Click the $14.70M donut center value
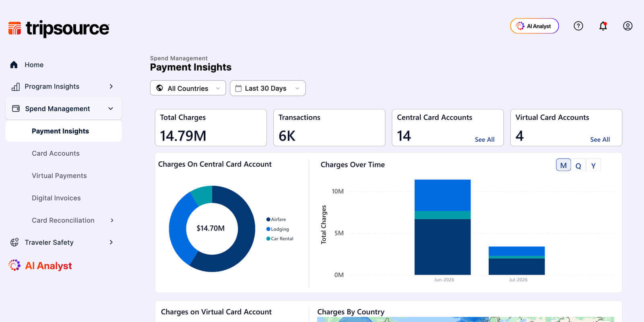644x322 pixels. 211,228
